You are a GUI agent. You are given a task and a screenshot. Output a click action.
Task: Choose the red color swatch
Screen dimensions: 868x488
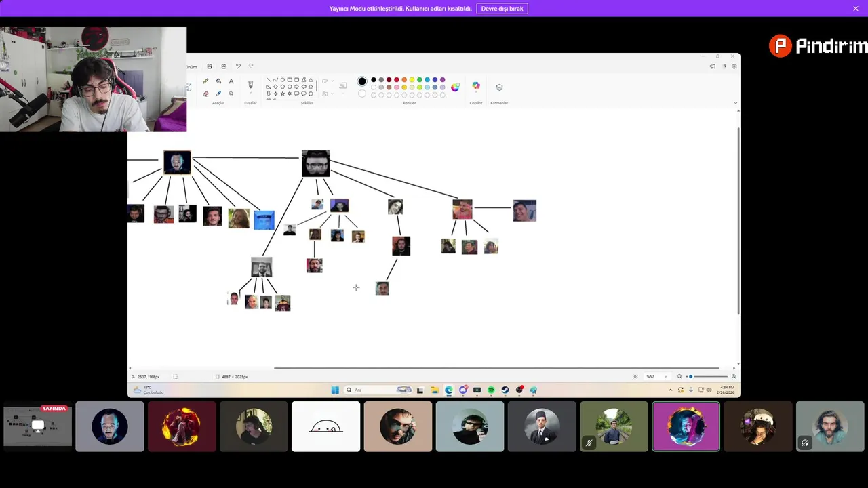(x=397, y=79)
